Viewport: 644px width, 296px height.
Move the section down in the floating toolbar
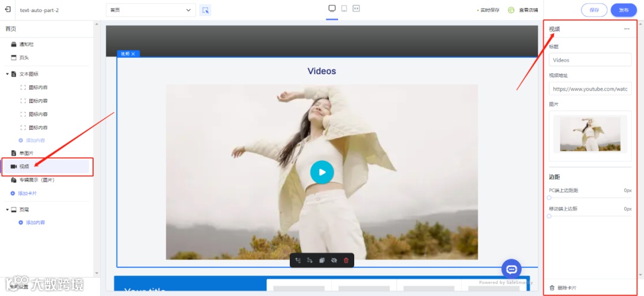point(310,260)
